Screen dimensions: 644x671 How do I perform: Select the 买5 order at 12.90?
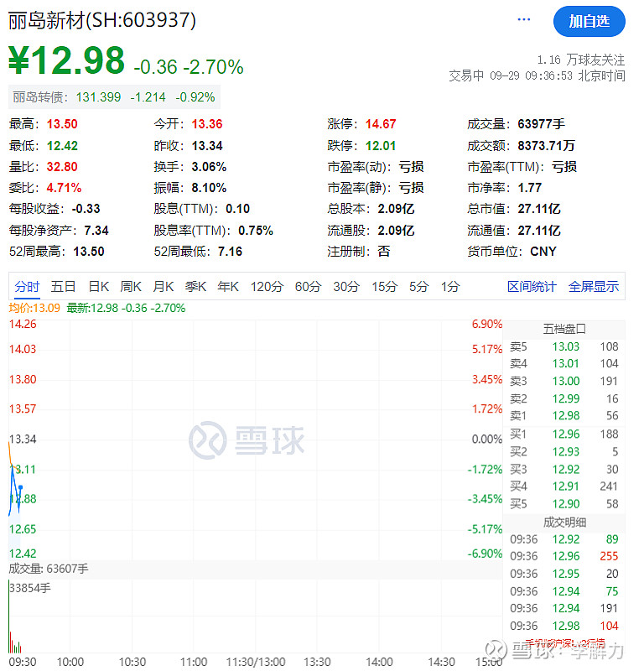(564, 504)
